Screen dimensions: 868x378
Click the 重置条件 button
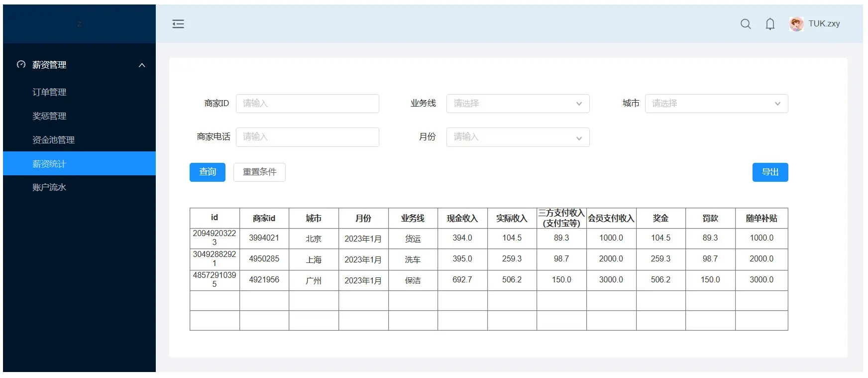coord(259,172)
